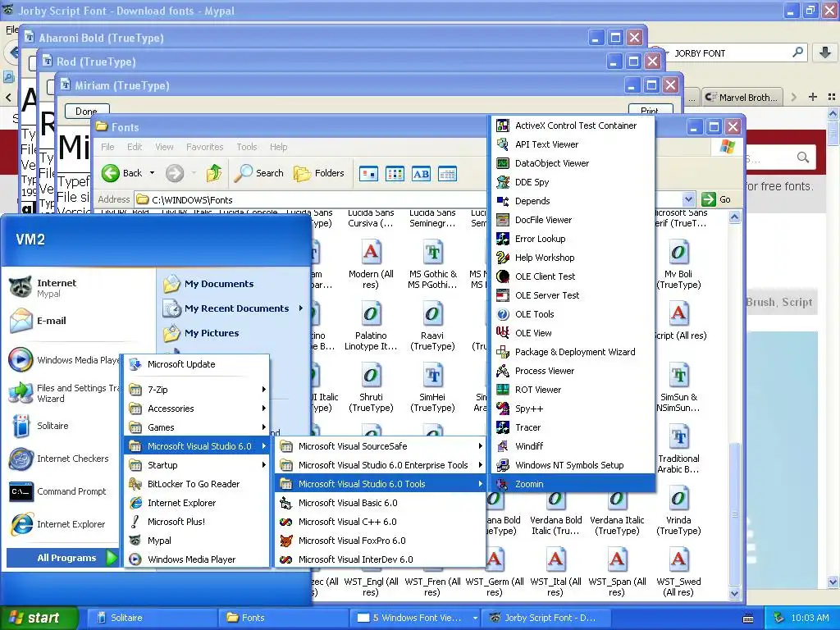Launch OLE Client Test
The height and width of the screenshot is (630, 840).
coord(573,276)
